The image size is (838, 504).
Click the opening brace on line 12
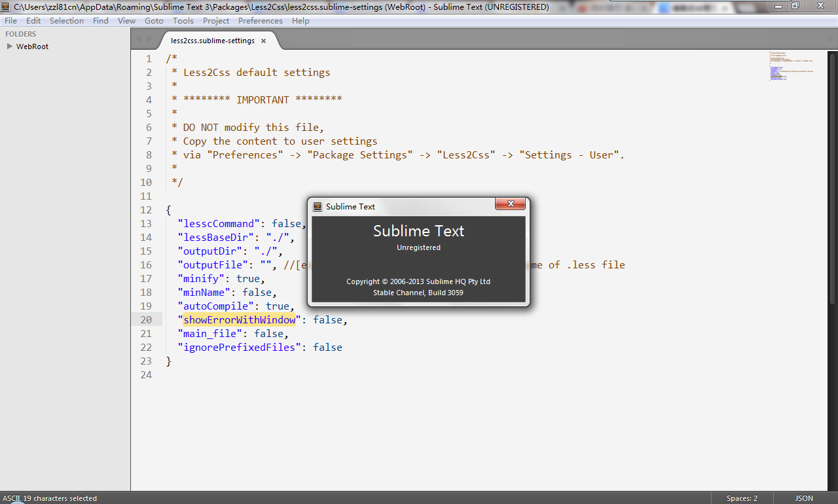pyautogui.click(x=169, y=209)
